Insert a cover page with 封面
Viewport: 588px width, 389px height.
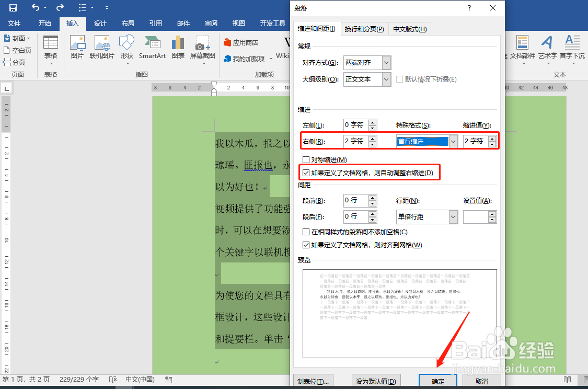coord(17,38)
